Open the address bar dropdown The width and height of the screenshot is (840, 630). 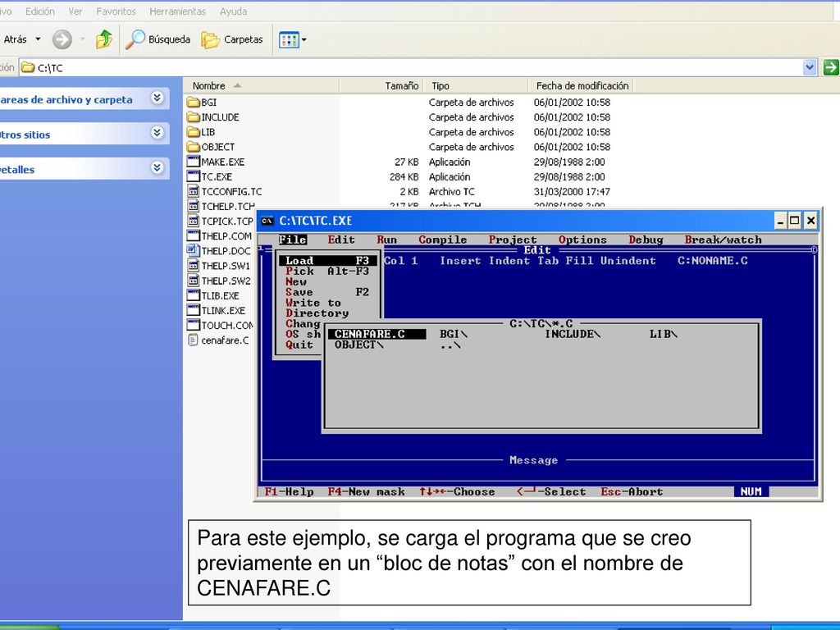[x=810, y=67]
